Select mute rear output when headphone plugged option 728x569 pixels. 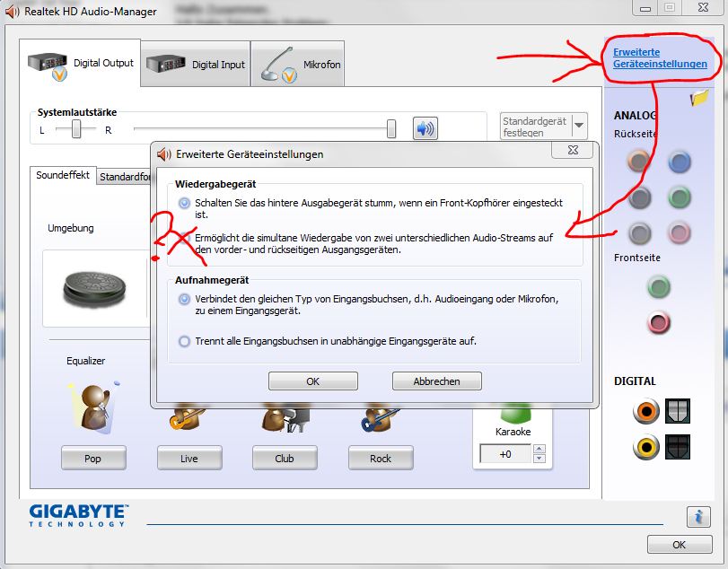point(184,203)
